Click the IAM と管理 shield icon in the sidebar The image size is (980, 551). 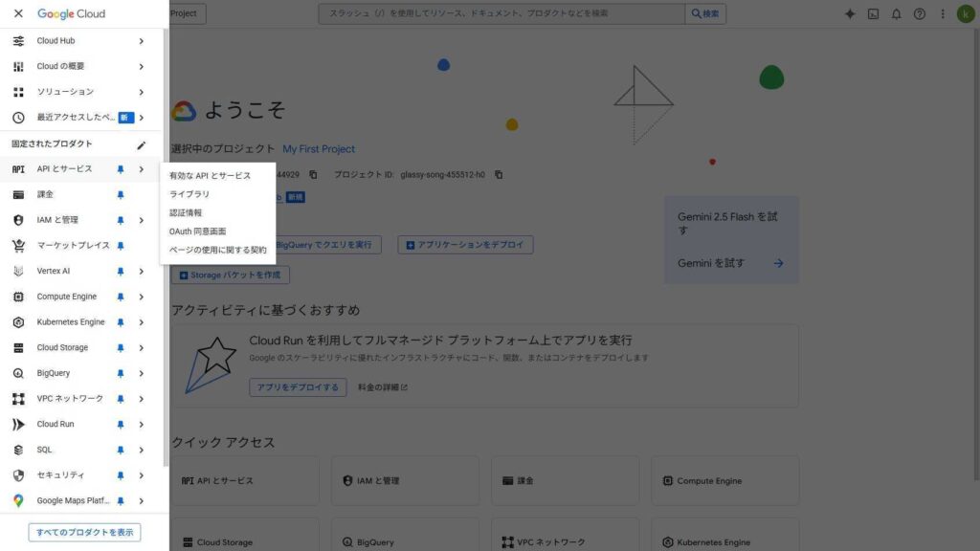(18, 220)
